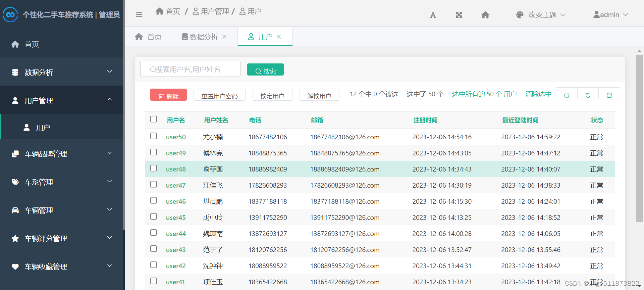Click the home icon in top toolbar
The width and height of the screenshot is (644, 290).
pyautogui.click(x=485, y=15)
